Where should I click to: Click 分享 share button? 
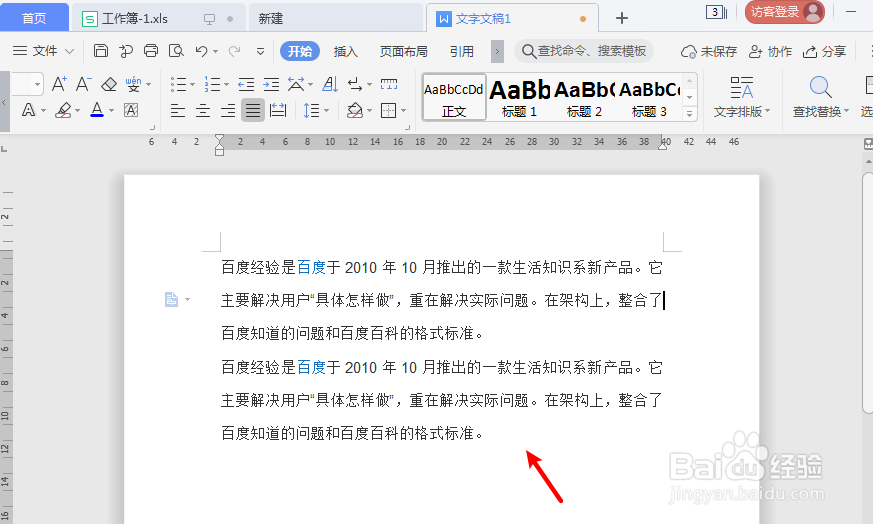pos(824,52)
